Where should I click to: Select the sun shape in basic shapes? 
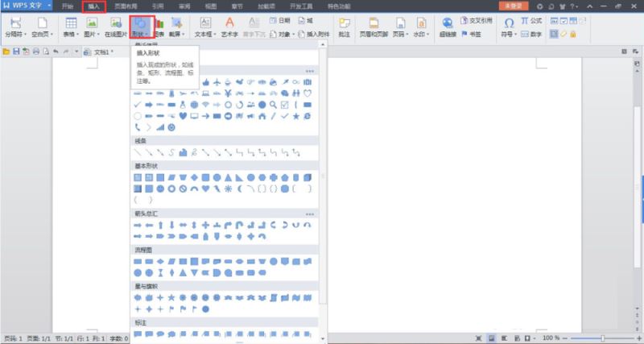[229, 189]
